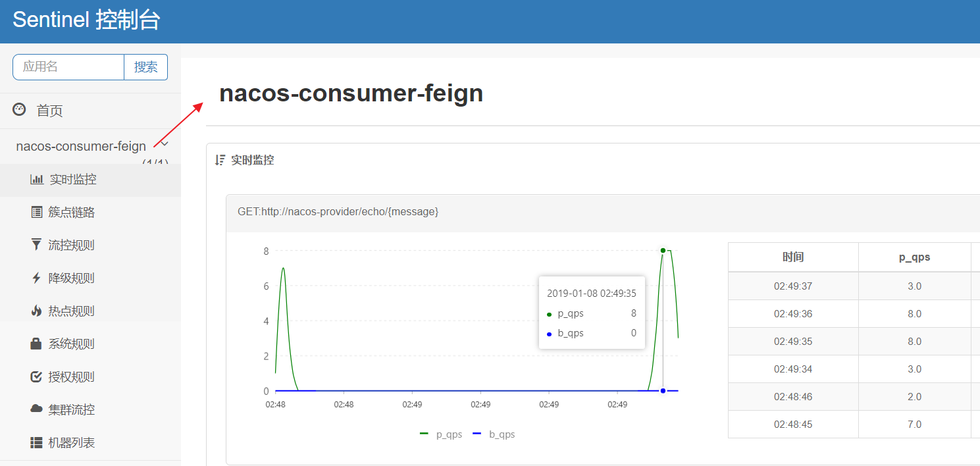Click the grid list icon for 机器列表
Viewport: 980px width, 466px height.
[37, 442]
